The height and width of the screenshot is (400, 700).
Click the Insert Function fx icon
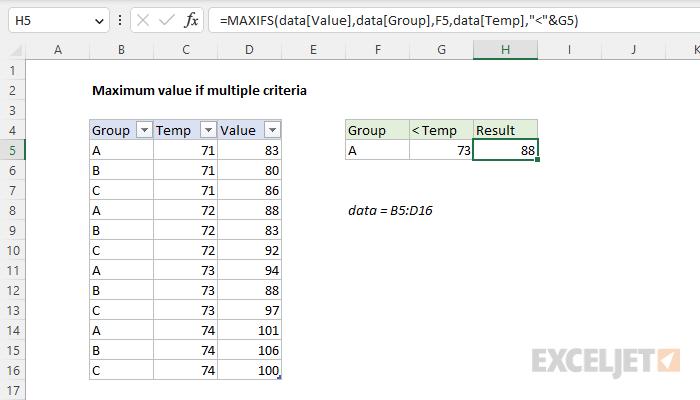tap(191, 21)
